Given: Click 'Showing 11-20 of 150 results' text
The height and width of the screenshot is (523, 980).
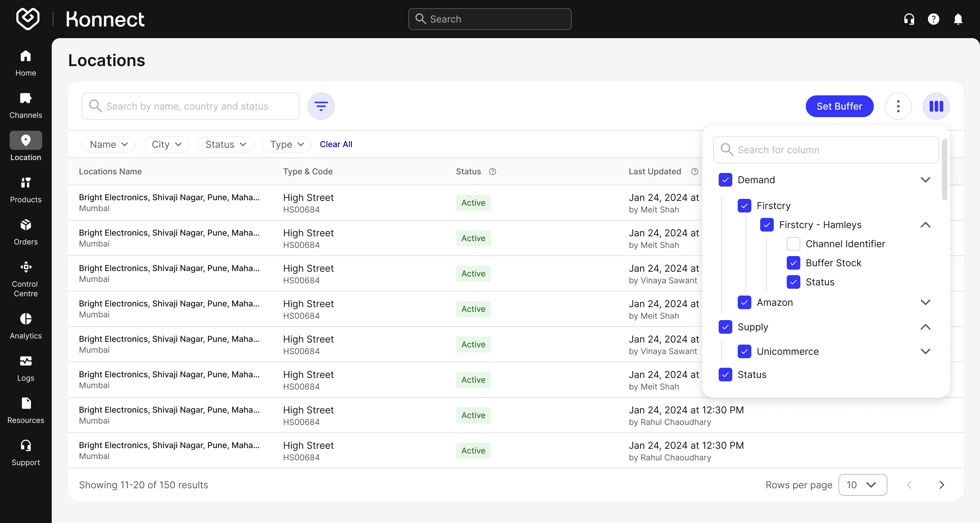Looking at the screenshot, I should [143, 485].
